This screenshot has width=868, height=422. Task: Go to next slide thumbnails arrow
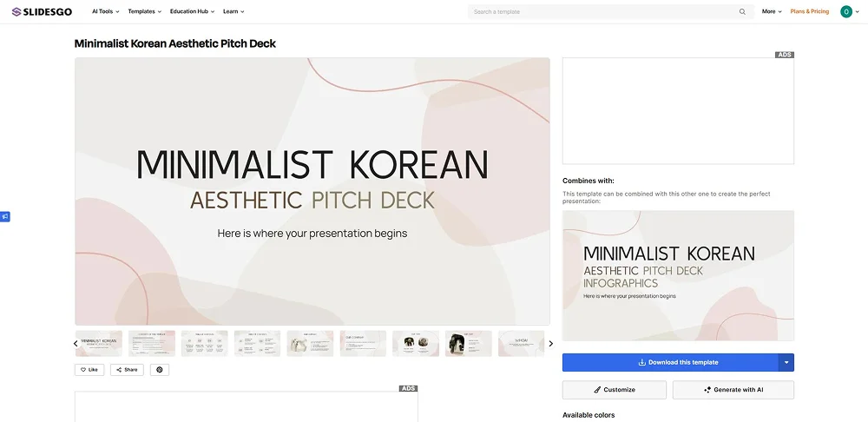click(x=550, y=344)
